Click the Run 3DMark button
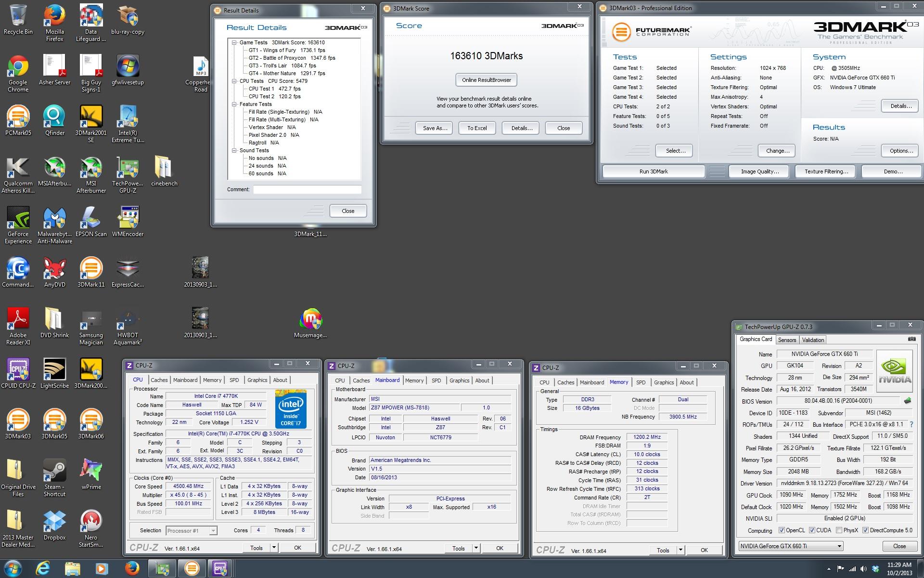Image resolution: width=924 pixels, height=578 pixels. tap(654, 171)
